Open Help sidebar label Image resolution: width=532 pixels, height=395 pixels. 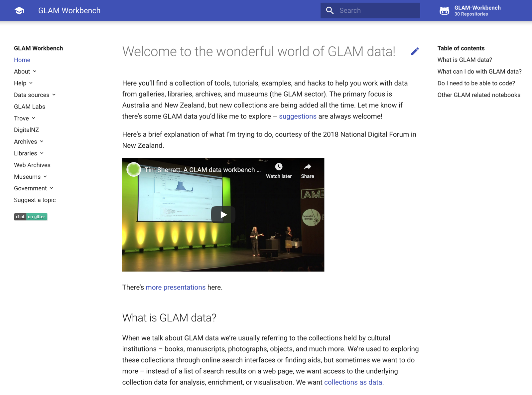tap(20, 83)
